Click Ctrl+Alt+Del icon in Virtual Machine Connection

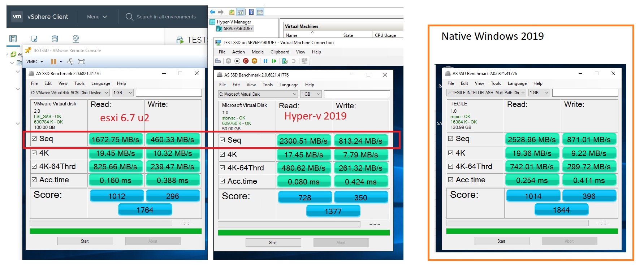pos(218,61)
